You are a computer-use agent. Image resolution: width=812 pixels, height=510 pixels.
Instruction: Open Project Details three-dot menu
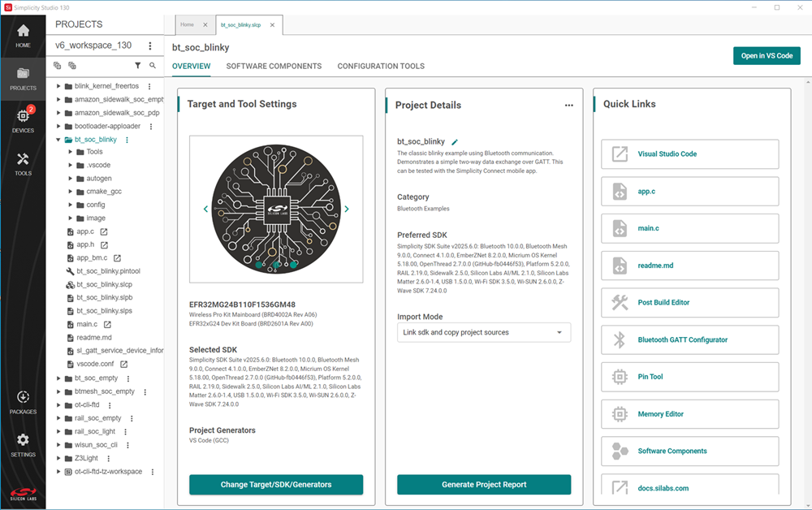pyautogui.click(x=569, y=105)
